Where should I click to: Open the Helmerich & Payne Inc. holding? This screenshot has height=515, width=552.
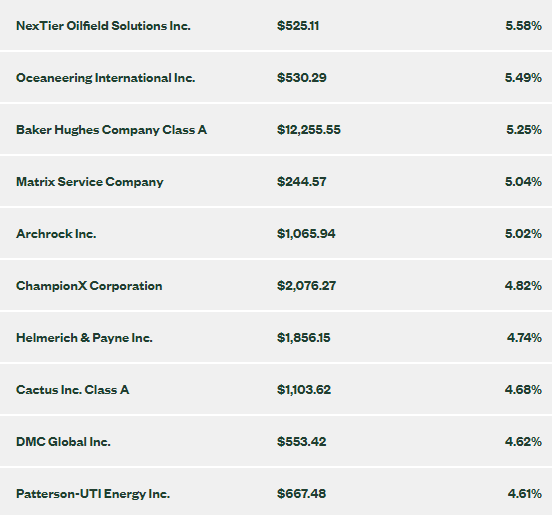84,338
